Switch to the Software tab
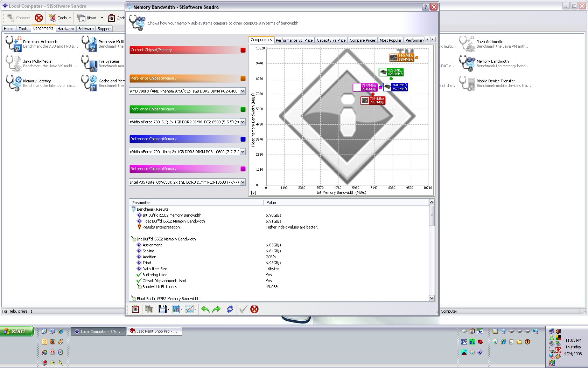This screenshot has height=368, width=588. pos(86,29)
